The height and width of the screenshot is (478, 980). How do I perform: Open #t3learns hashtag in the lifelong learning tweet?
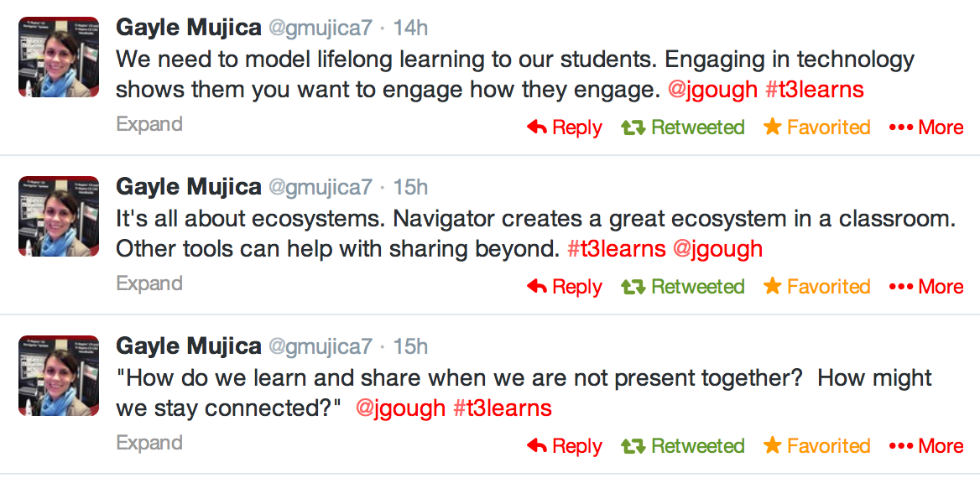pos(814,90)
